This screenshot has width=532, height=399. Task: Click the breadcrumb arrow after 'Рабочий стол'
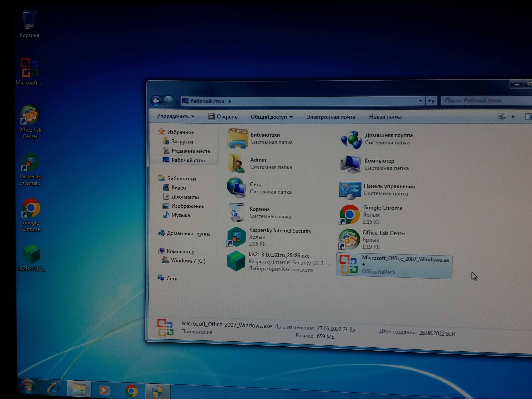[x=230, y=101]
